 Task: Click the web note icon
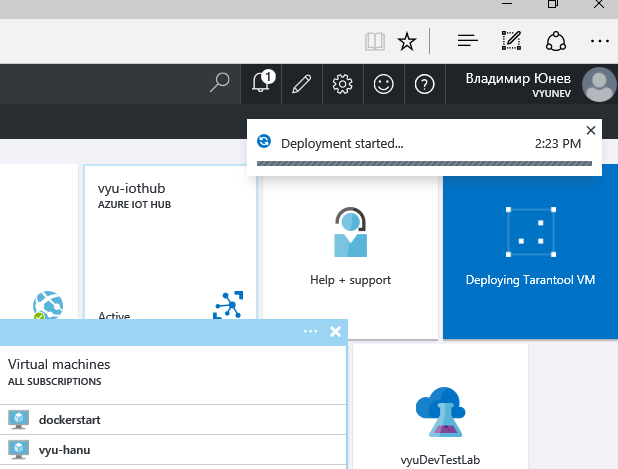point(511,41)
